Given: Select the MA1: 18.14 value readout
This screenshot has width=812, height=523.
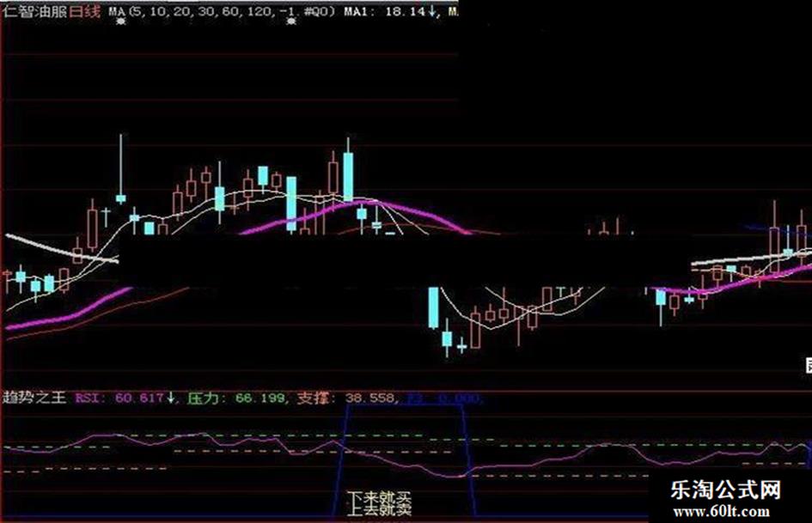Looking at the screenshot, I should pos(385,11).
